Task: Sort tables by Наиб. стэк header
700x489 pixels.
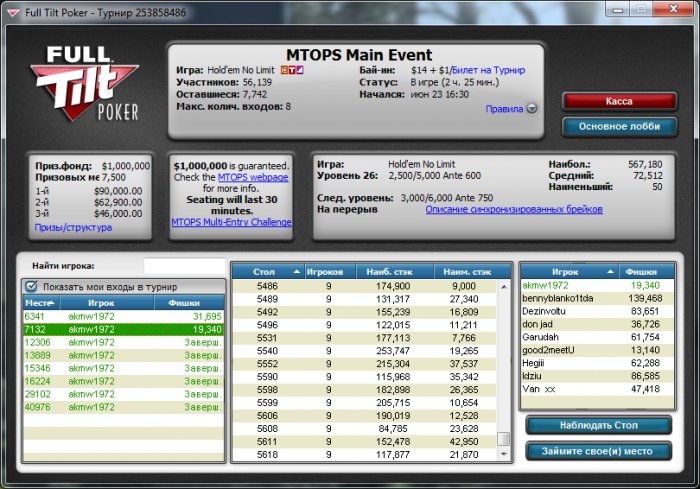Action: click(395, 272)
